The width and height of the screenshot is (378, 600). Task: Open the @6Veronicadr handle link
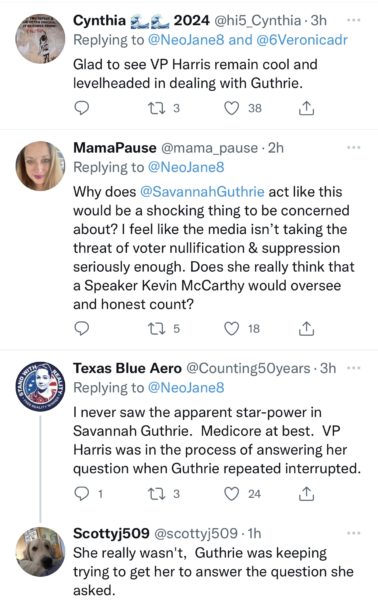302,40
